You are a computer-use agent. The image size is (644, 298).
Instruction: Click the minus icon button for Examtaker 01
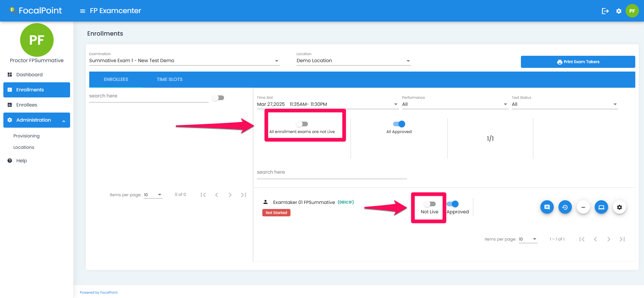pos(583,207)
